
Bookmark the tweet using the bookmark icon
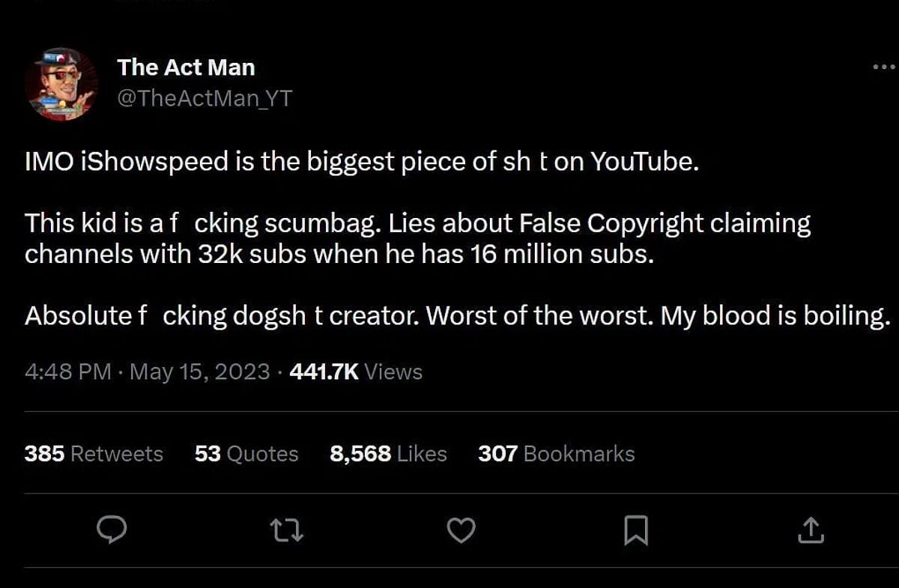635,530
